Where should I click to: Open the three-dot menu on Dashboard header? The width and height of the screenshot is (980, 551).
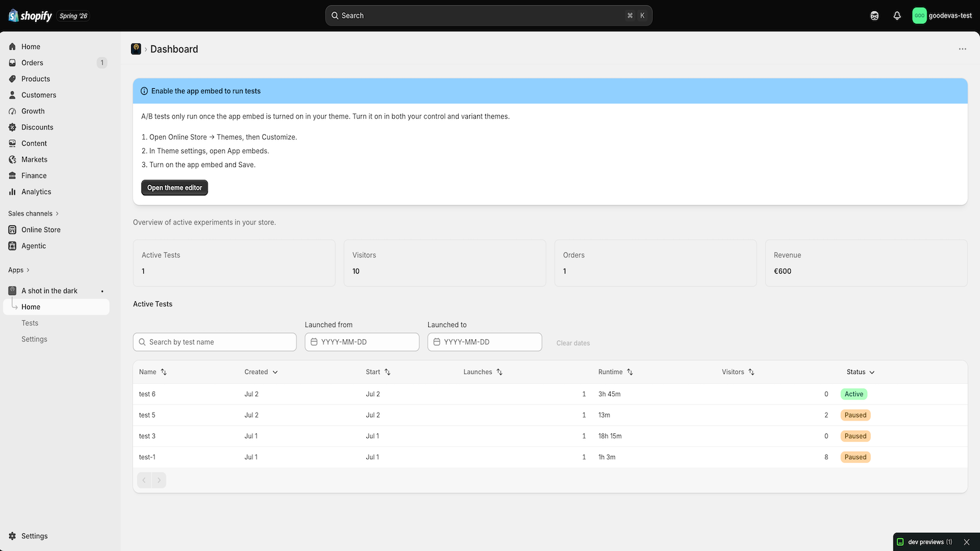tap(962, 49)
